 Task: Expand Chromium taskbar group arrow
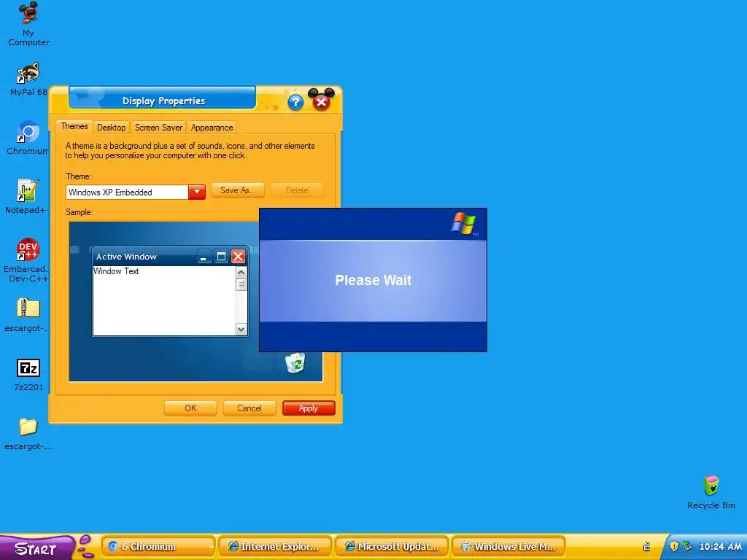212,547
